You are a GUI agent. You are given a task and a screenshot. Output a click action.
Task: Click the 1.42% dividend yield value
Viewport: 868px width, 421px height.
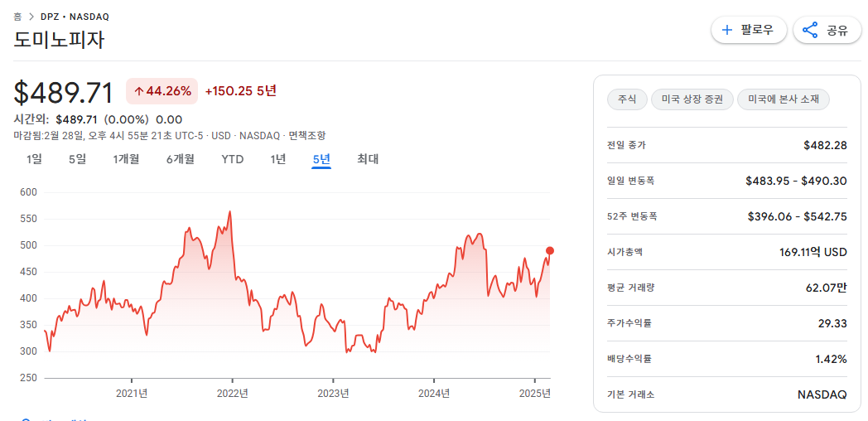pos(831,359)
